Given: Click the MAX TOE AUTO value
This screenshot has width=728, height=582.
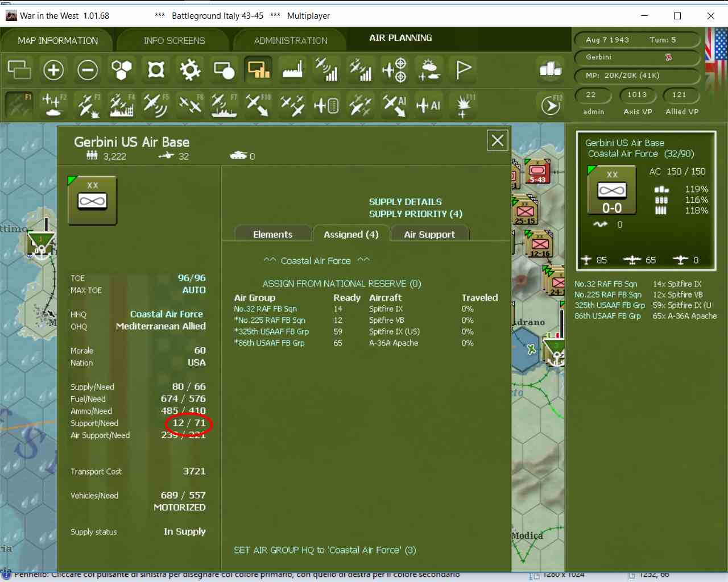Looking at the screenshot, I should pyautogui.click(x=194, y=290).
